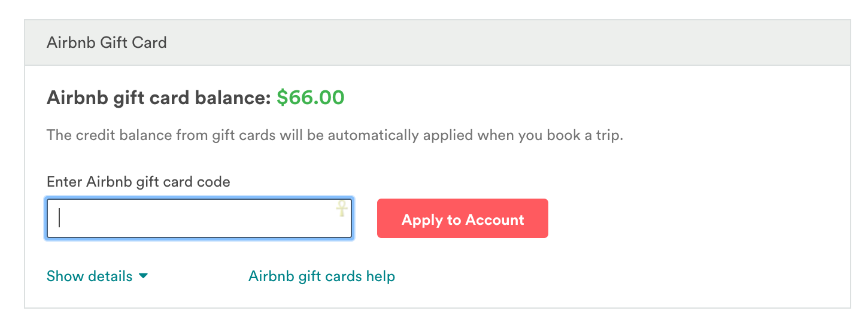
Task: Click the ankh icon inside the code field
Action: pos(342,208)
